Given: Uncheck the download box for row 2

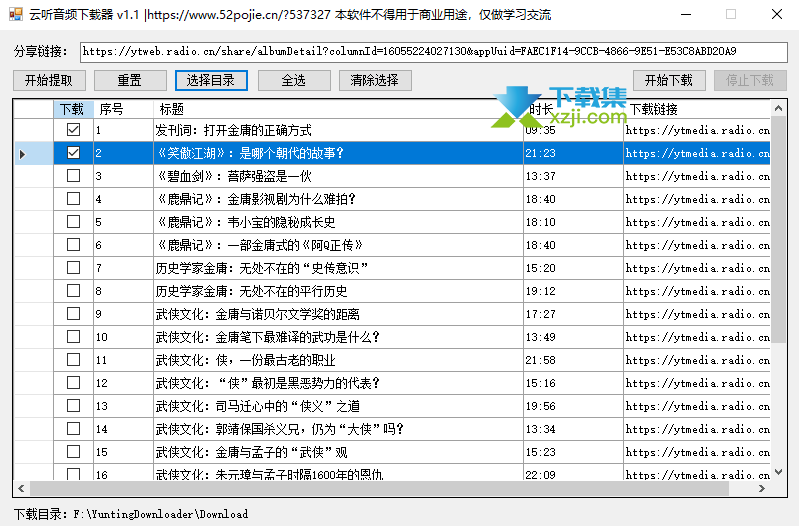Looking at the screenshot, I should (x=73, y=153).
